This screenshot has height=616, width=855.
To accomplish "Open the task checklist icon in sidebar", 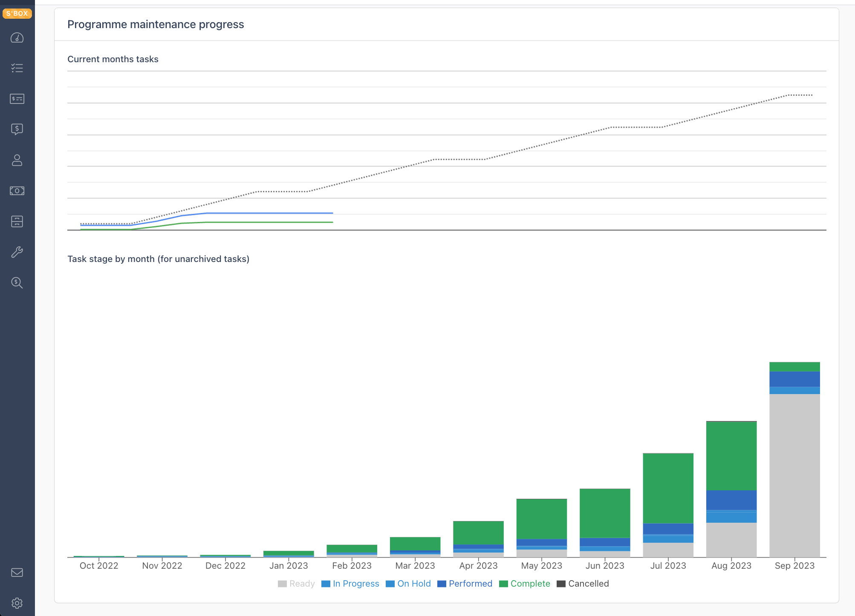I will pyautogui.click(x=17, y=68).
